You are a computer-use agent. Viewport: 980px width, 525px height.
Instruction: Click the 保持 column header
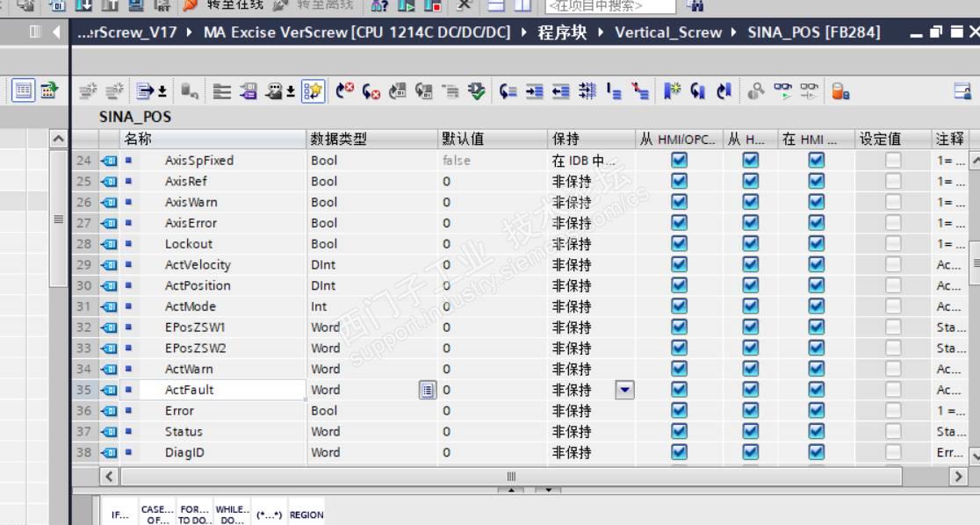pyautogui.click(x=591, y=139)
